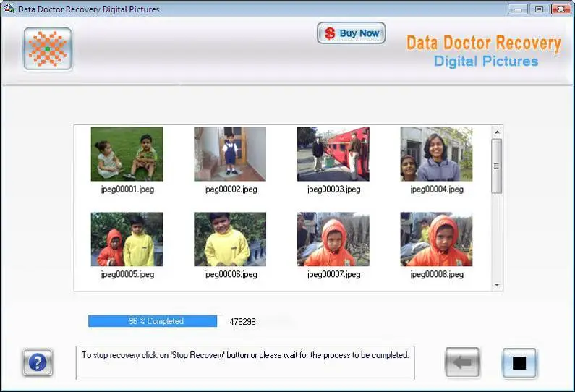Select the jpeg00008.jpeg thumbnail
575x392 pixels.
[x=436, y=239]
